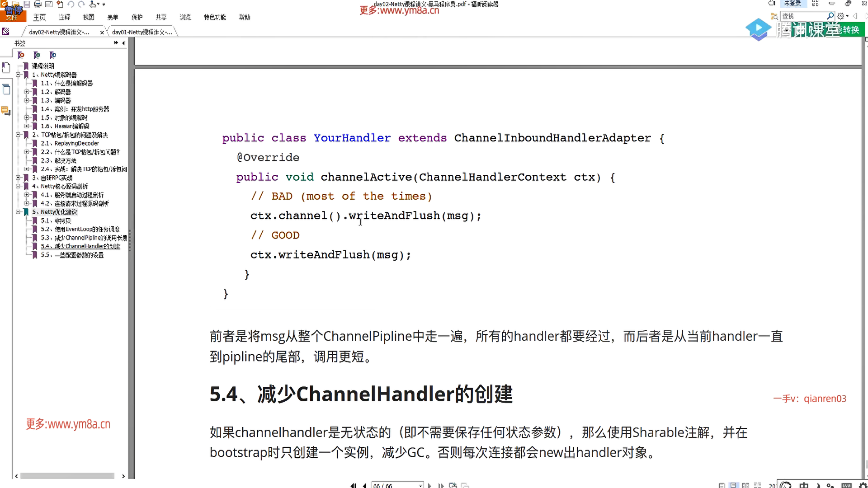The width and height of the screenshot is (868, 488).
Task: Click the undo arrow icon
Action: pyautogui.click(x=71, y=5)
